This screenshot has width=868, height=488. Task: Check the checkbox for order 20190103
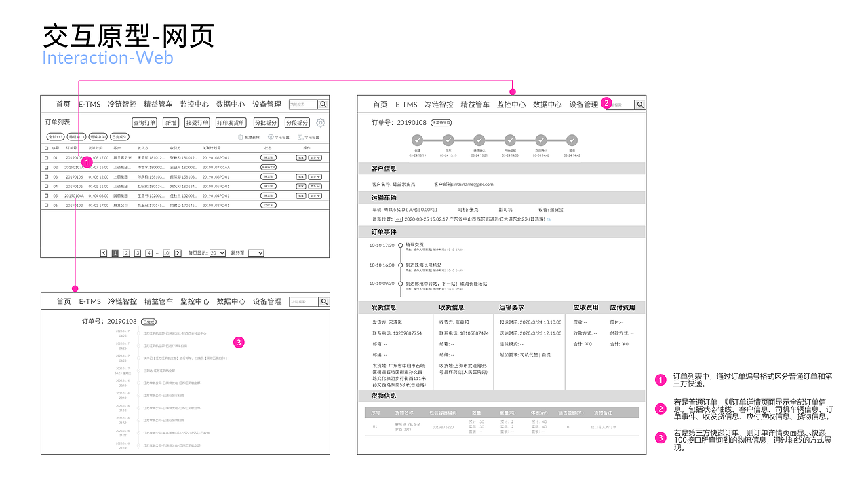click(x=46, y=204)
